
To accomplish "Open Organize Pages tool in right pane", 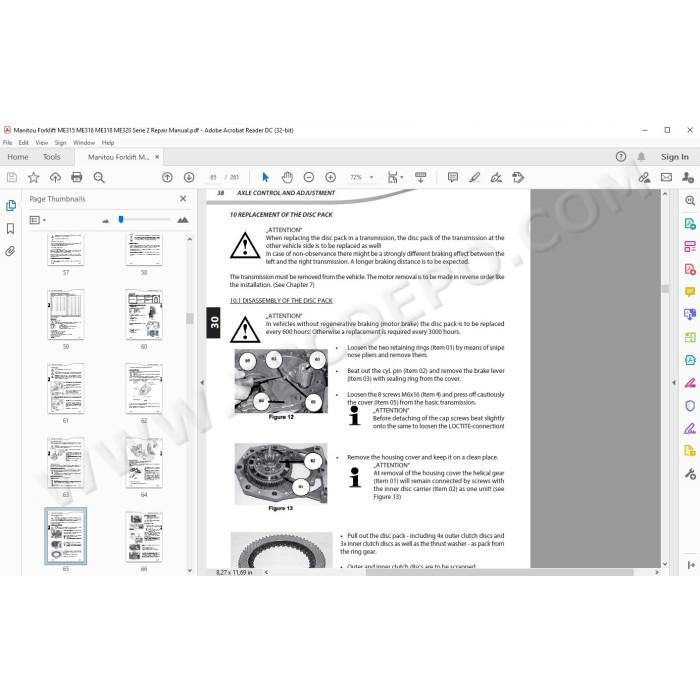I will [x=690, y=246].
